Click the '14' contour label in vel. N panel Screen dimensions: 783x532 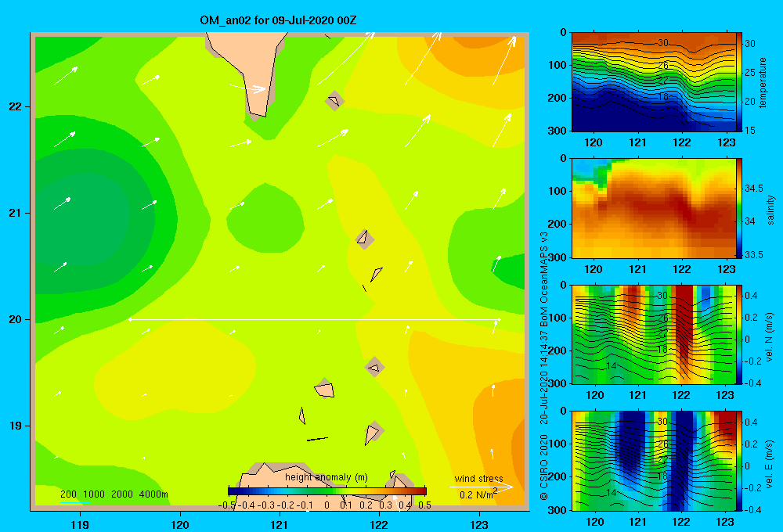point(610,366)
